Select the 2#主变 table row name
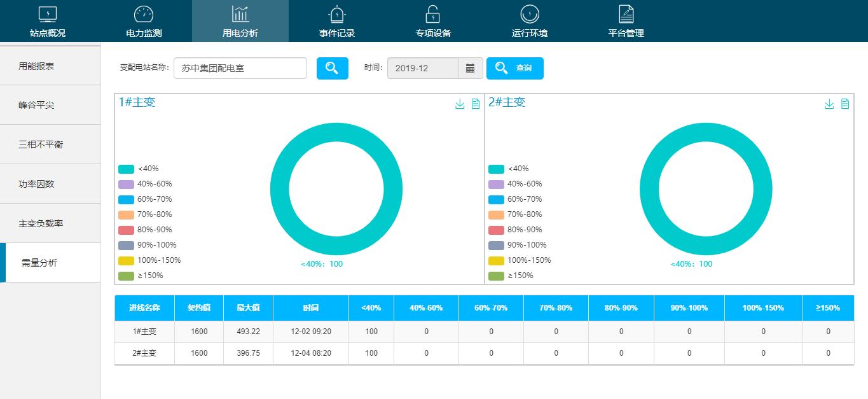The image size is (868, 399). (144, 354)
